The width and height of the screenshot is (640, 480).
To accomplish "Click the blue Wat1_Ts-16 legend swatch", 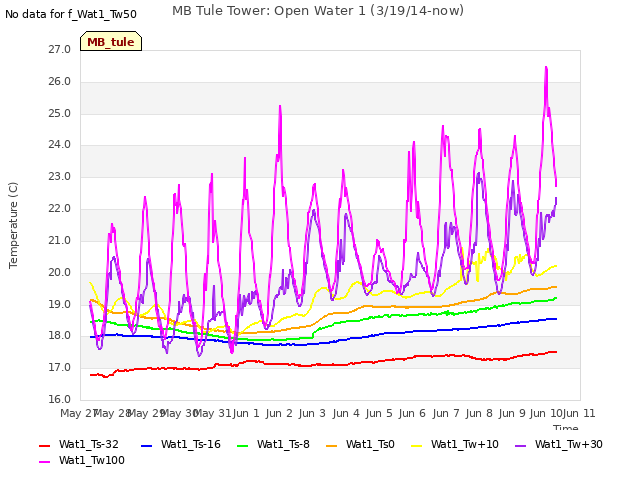I will tap(146, 445).
